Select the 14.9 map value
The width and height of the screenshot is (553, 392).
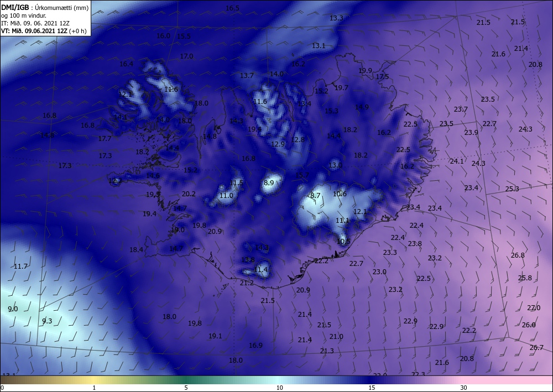362,107
